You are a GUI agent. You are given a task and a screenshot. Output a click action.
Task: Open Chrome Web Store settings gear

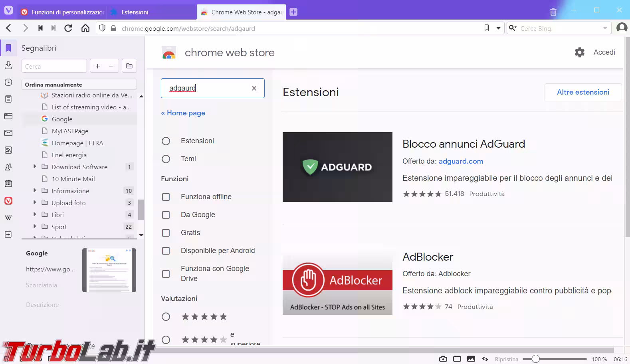(579, 52)
